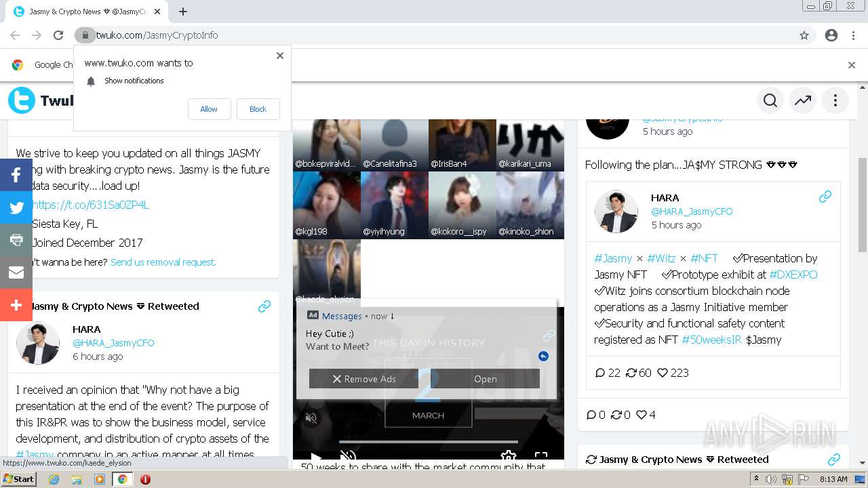This screenshot has height=488, width=868.
Task: Open the search magnifier icon
Action: pyautogui.click(x=770, y=100)
